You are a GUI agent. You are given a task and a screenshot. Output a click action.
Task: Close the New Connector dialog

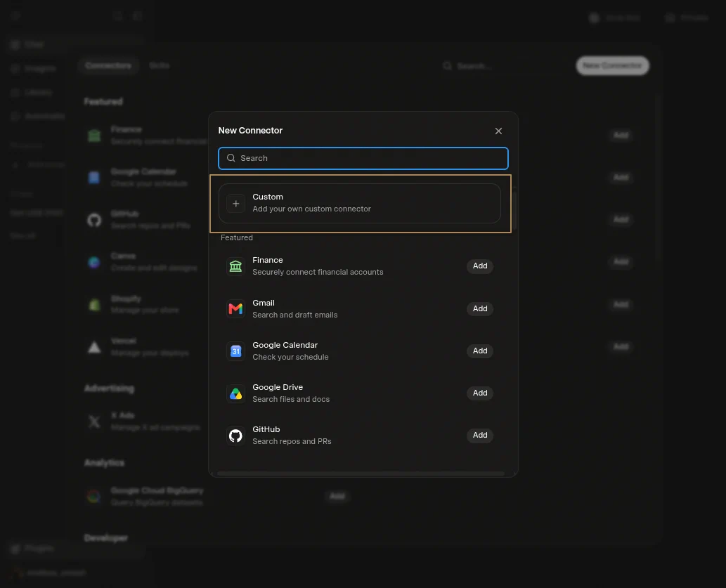click(x=498, y=131)
